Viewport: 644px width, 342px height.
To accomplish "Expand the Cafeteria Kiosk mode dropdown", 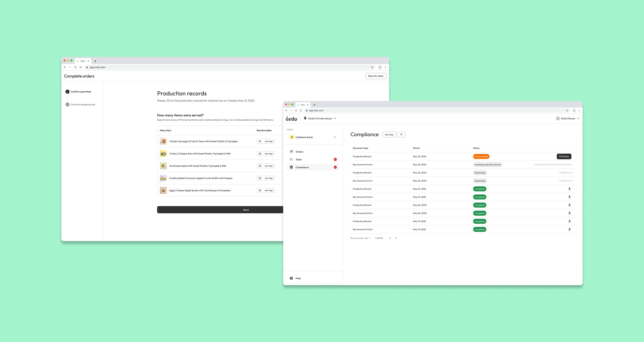I will pos(334,137).
